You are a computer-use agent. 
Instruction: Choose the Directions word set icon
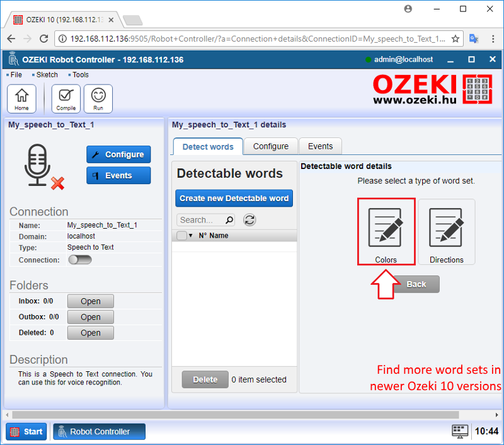tap(447, 232)
